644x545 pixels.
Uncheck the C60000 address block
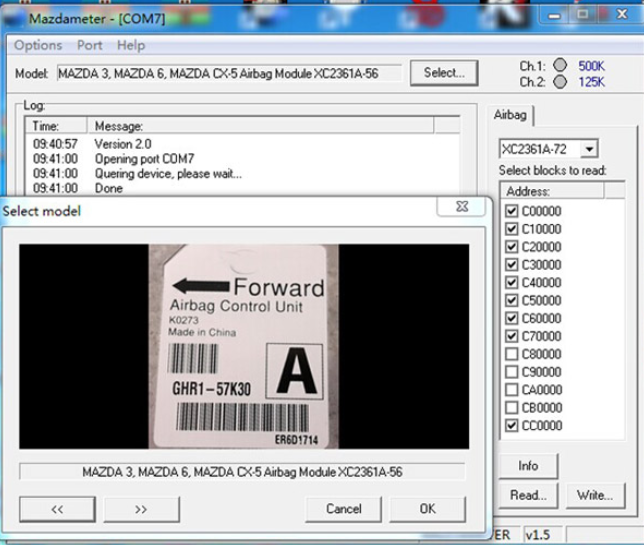pos(511,318)
